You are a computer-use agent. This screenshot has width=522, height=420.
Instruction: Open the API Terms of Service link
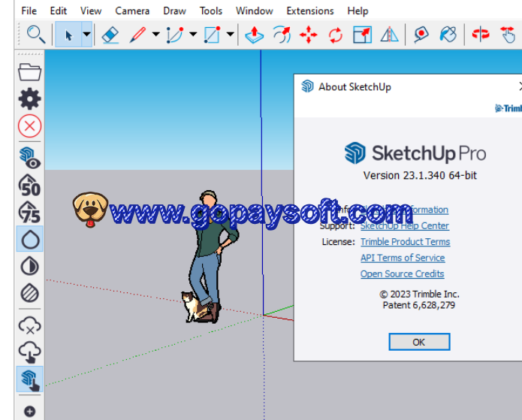point(403,258)
